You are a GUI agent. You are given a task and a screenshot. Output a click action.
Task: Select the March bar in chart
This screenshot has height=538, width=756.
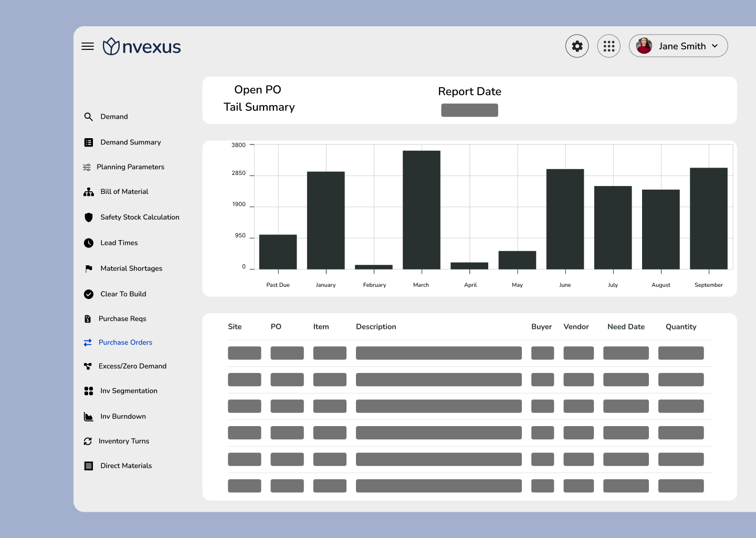point(422,210)
